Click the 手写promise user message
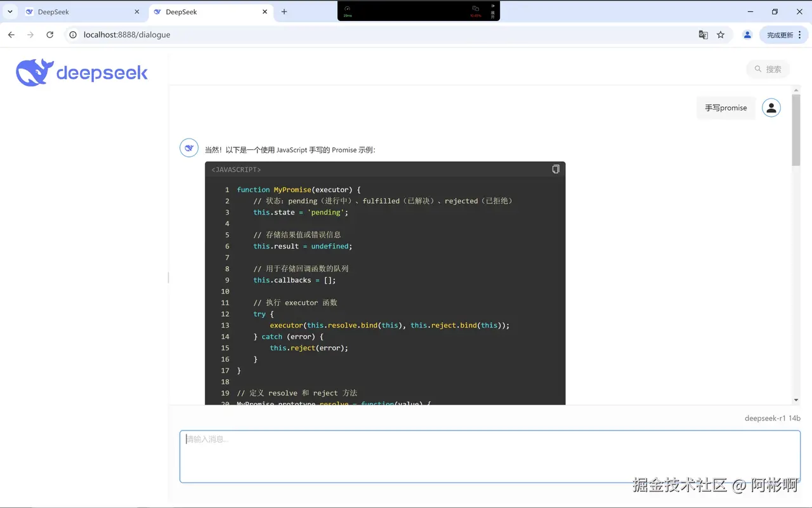The height and width of the screenshot is (508, 812). click(726, 108)
